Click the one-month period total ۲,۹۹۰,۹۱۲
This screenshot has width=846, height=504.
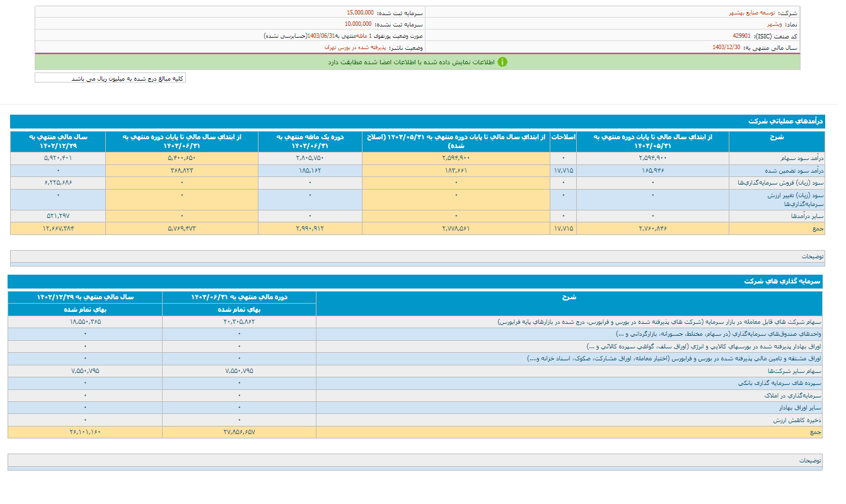(x=310, y=228)
